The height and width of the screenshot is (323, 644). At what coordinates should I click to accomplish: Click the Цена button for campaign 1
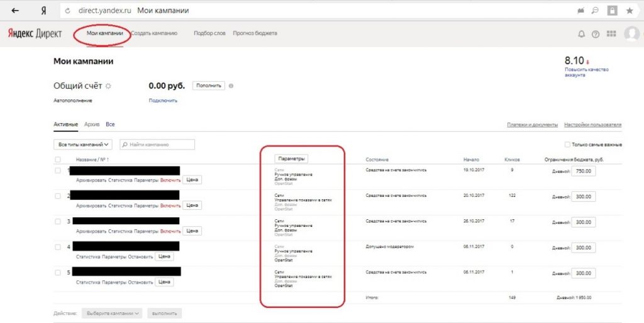pos(192,180)
